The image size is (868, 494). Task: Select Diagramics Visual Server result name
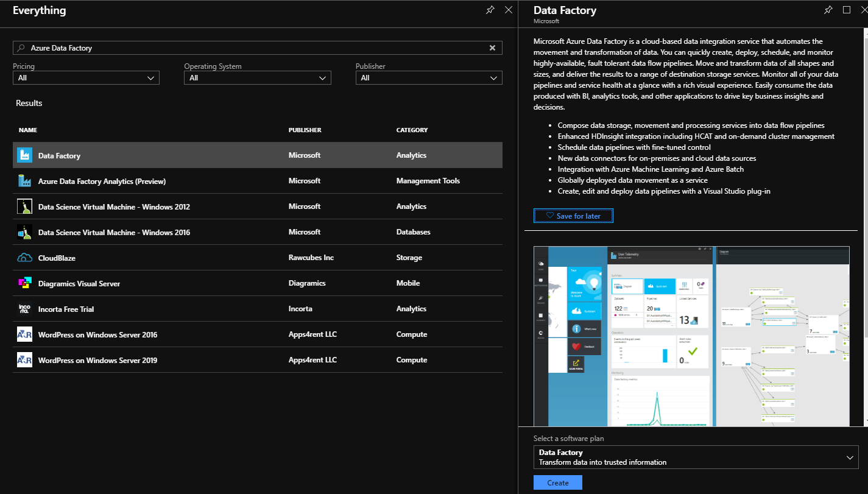tap(79, 283)
